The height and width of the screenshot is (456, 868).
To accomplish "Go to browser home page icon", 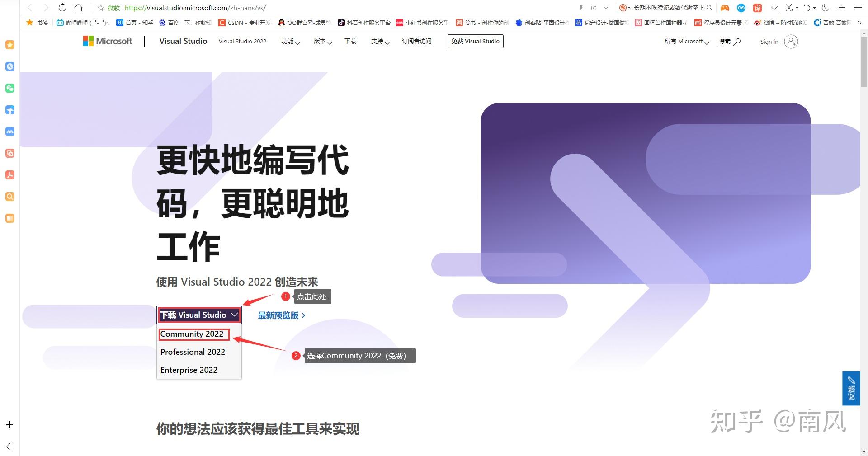I will [x=79, y=8].
